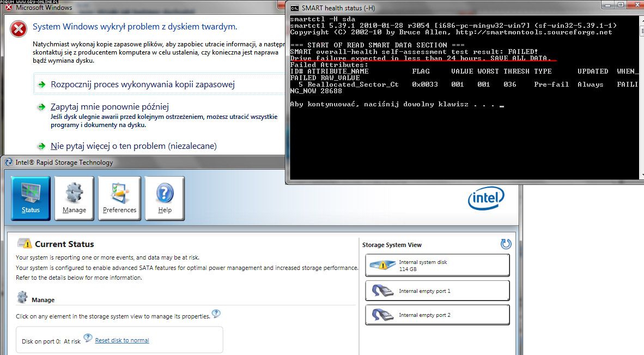Select Internal empty port 2

(x=438, y=315)
